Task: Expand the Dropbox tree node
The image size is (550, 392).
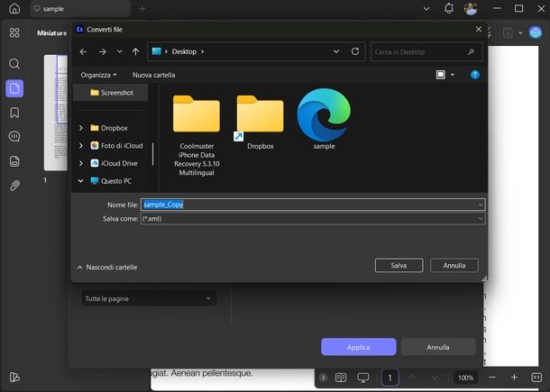Action: coord(81,128)
